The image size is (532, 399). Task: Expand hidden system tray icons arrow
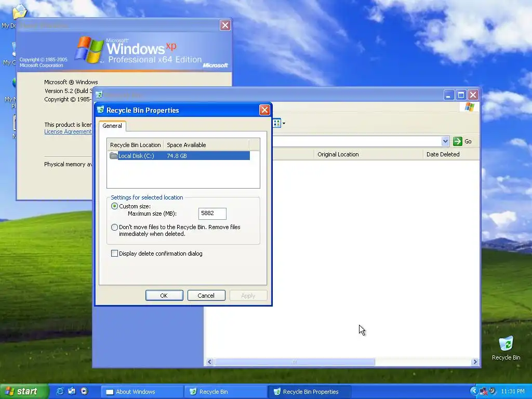[474, 391]
